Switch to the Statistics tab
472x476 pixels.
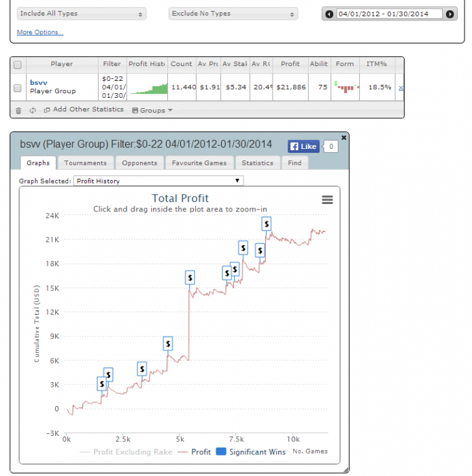click(x=257, y=163)
